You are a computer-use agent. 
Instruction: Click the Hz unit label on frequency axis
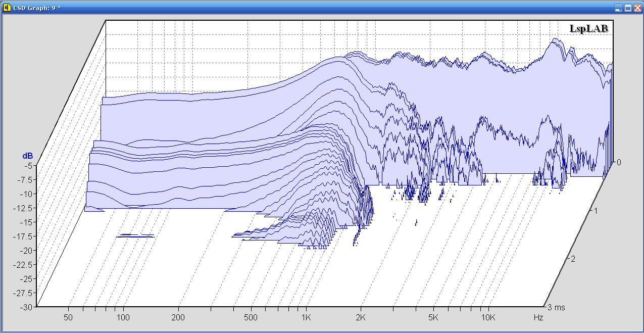point(538,318)
